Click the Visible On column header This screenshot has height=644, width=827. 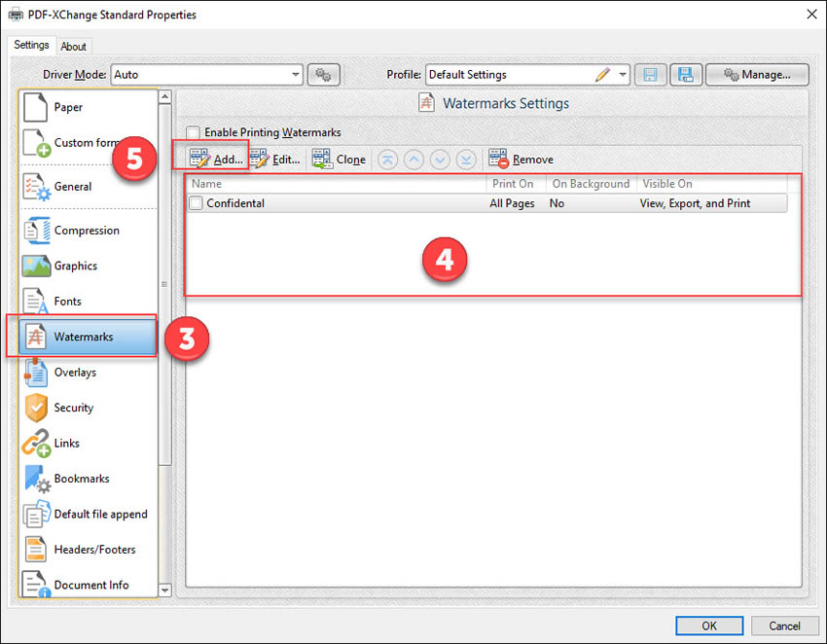[711, 184]
